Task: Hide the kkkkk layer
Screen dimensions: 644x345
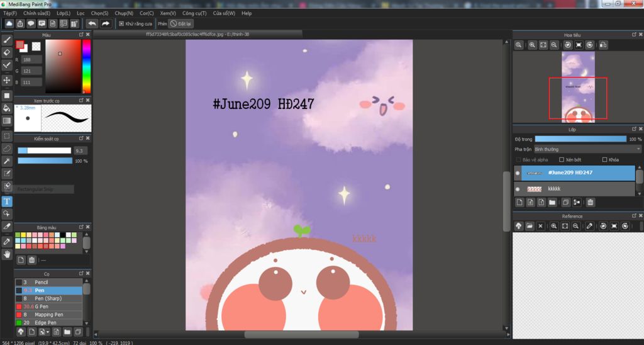Action: (518, 189)
